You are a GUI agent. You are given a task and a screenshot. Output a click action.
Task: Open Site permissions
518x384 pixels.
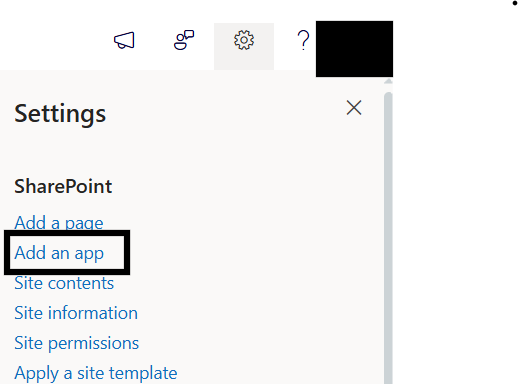(76, 343)
